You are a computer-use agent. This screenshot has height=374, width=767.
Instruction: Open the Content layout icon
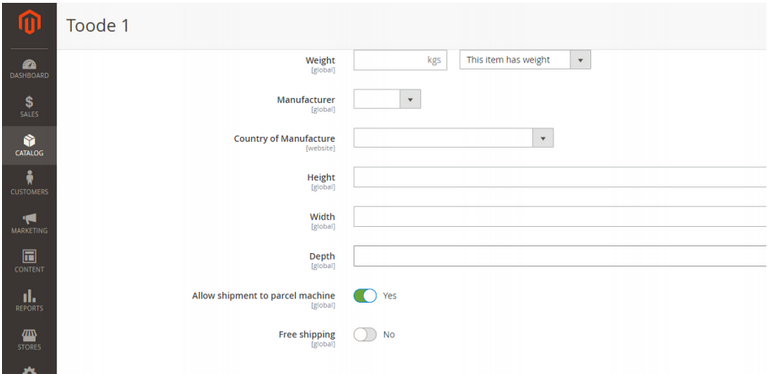(x=29, y=256)
